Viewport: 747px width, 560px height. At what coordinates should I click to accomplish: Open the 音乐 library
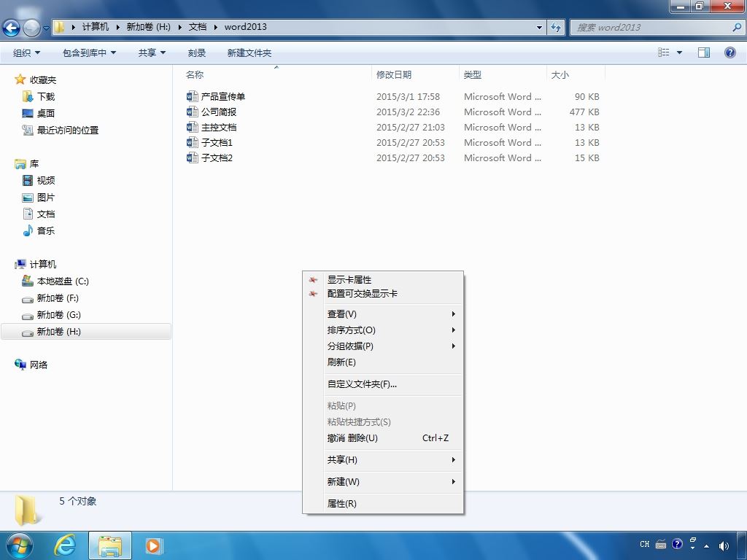[39, 230]
